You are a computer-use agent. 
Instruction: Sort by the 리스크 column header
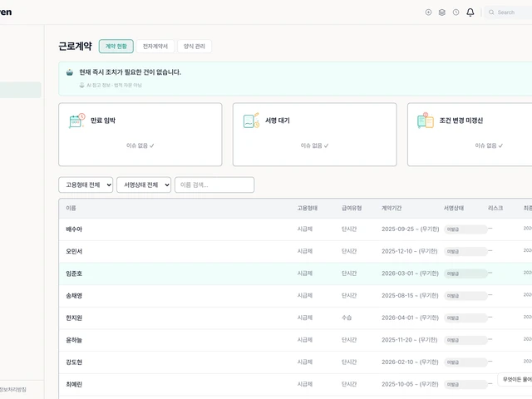pyautogui.click(x=495, y=208)
